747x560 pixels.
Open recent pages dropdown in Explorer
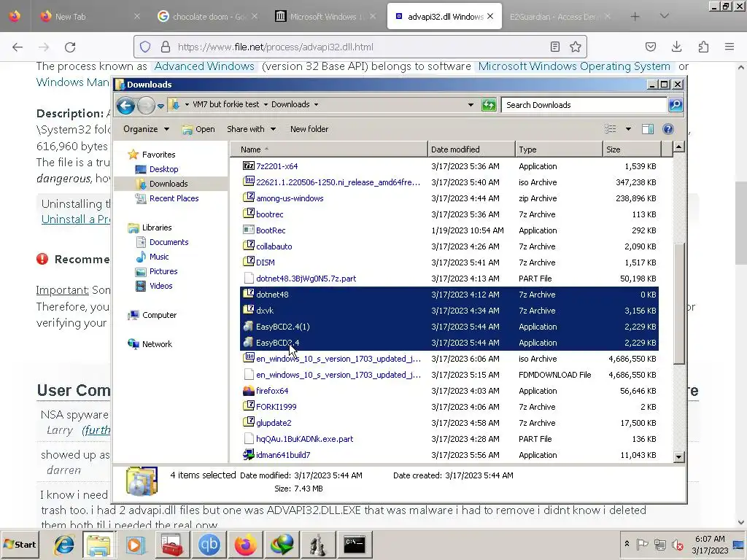tap(160, 106)
